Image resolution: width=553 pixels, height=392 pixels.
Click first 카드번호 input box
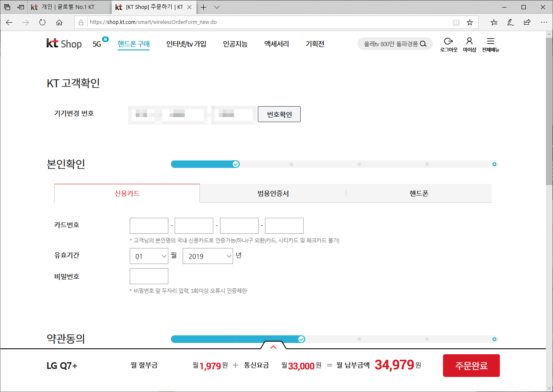click(149, 226)
